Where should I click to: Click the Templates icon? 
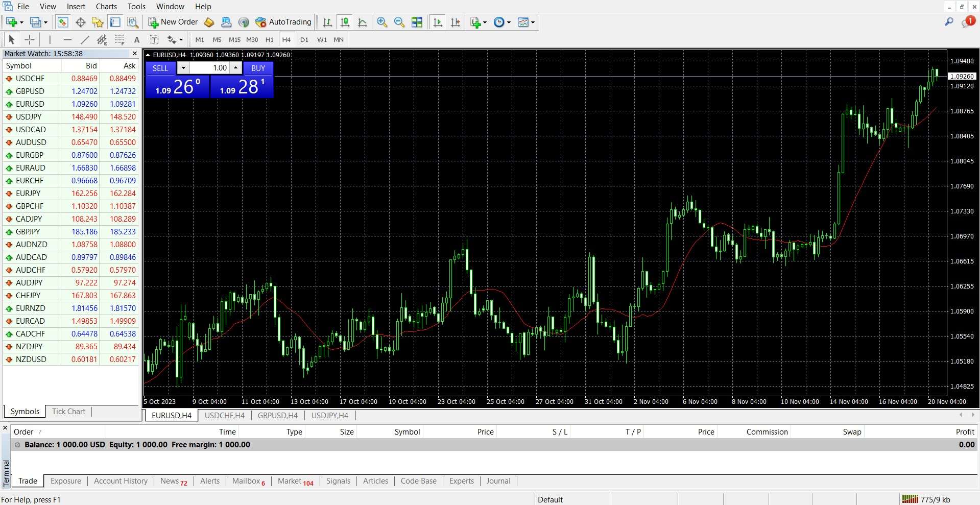(x=523, y=22)
